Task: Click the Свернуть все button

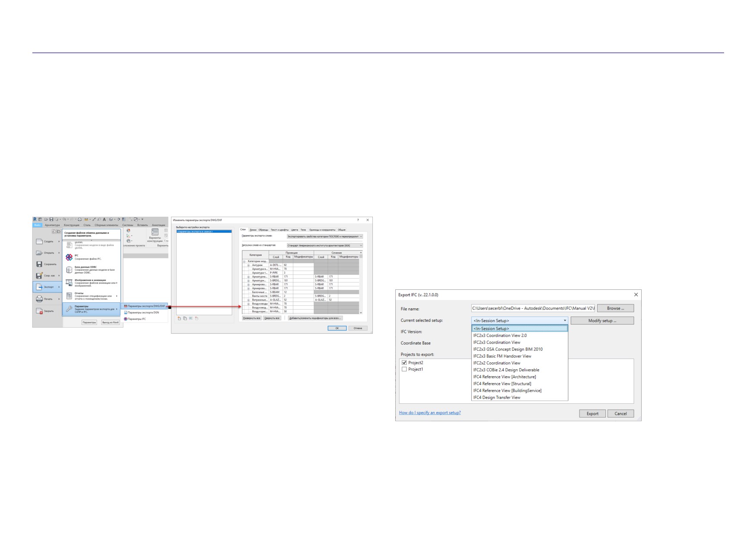Action: 272,318
